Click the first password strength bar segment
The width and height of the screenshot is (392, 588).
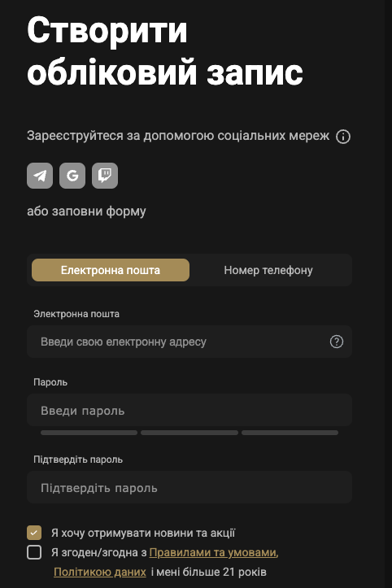(89, 433)
